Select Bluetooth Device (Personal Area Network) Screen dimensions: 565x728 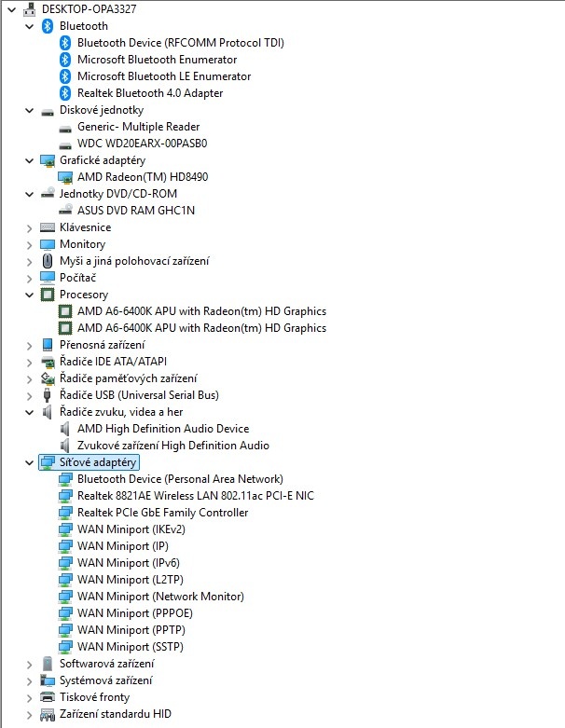pos(180,479)
